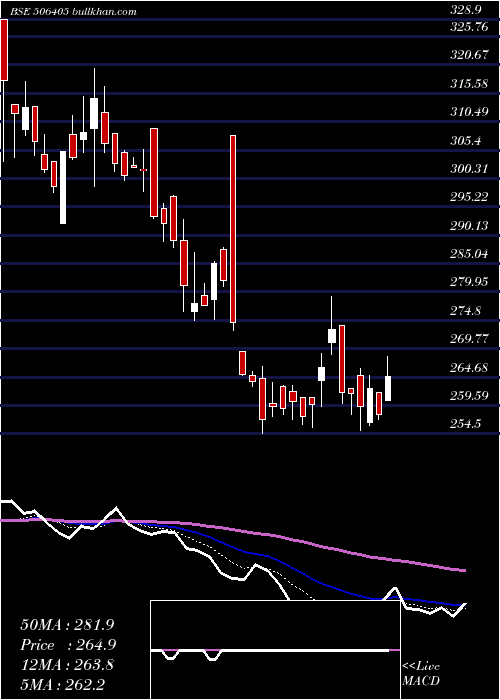
Task: Select the 269.77 price axis label
Action: [470, 339]
